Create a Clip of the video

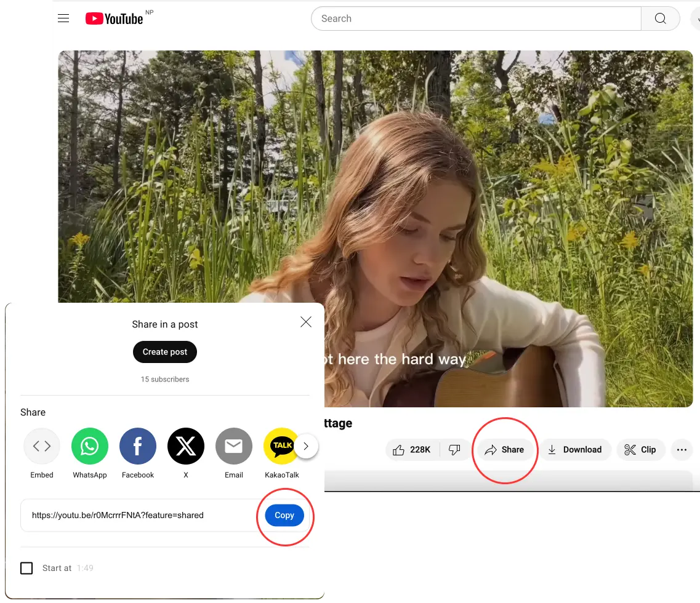641,449
